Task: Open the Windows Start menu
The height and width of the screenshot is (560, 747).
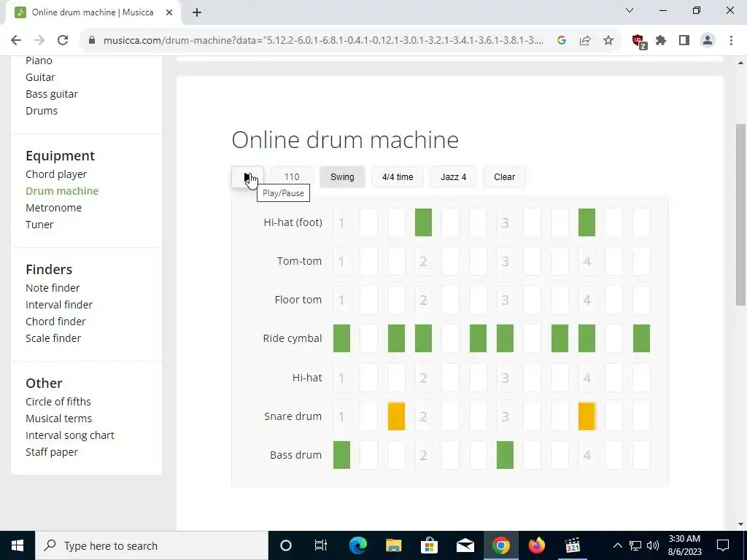Action: [18, 545]
